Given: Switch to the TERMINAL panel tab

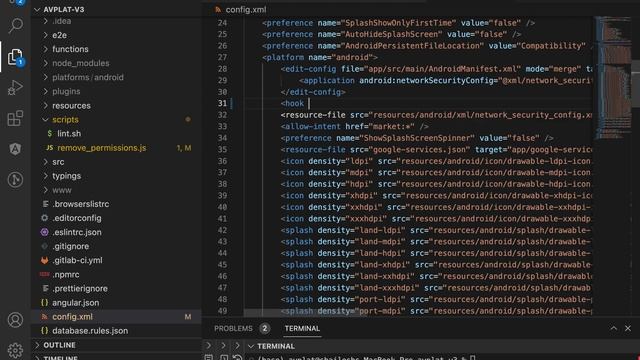Looking at the screenshot, I should click(302, 329).
